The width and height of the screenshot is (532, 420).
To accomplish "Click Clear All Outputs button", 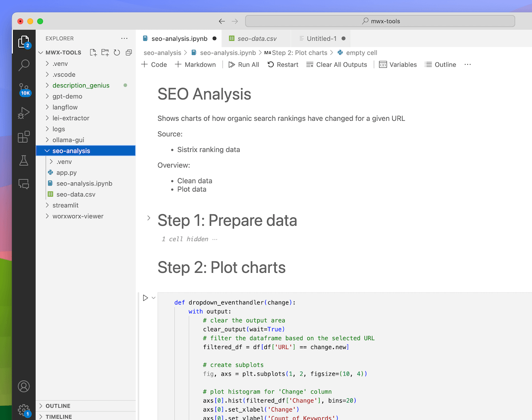I will [x=336, y=65].
